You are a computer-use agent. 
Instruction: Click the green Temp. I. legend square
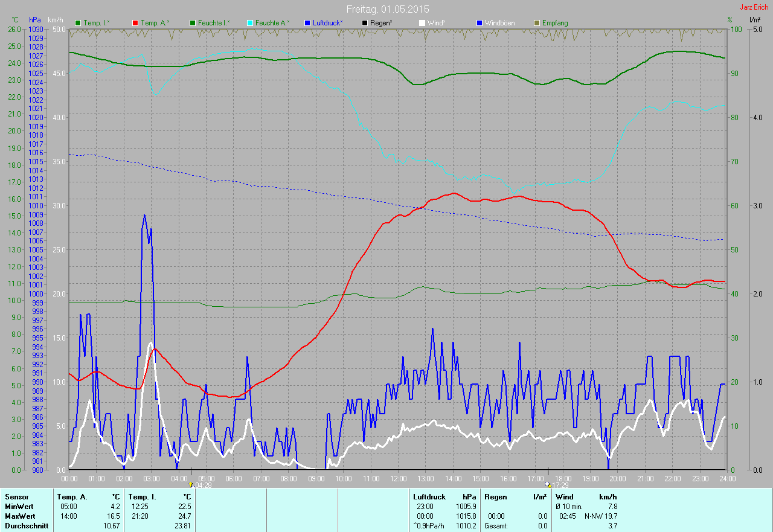(x=78, y=23)
